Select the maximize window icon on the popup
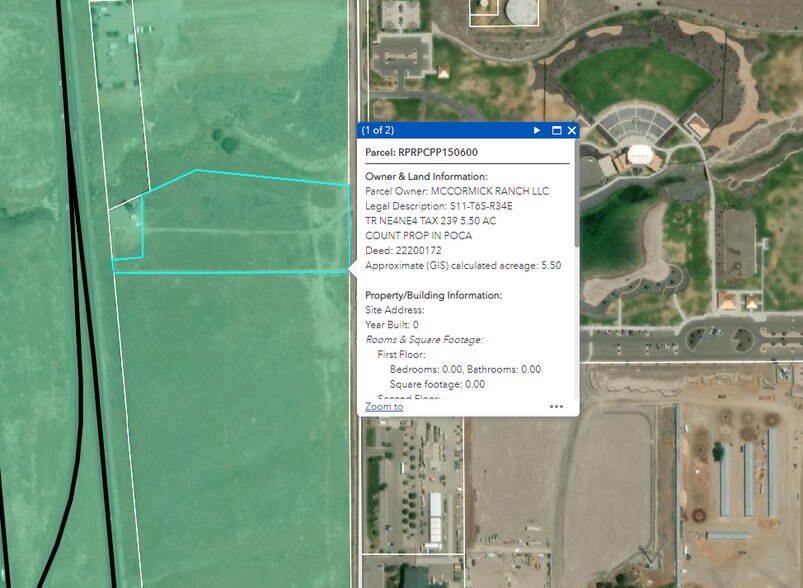The width and height of the screenshot is (803, 588). [556, 130]
